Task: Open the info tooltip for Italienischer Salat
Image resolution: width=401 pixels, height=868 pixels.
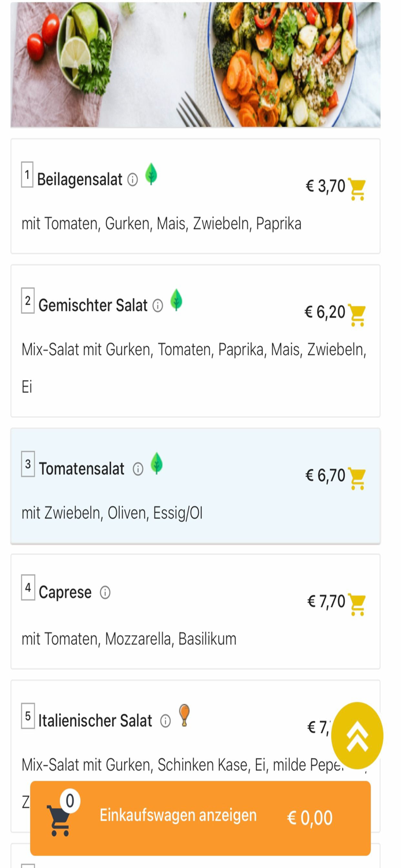Action: click(x=165, y=720)
